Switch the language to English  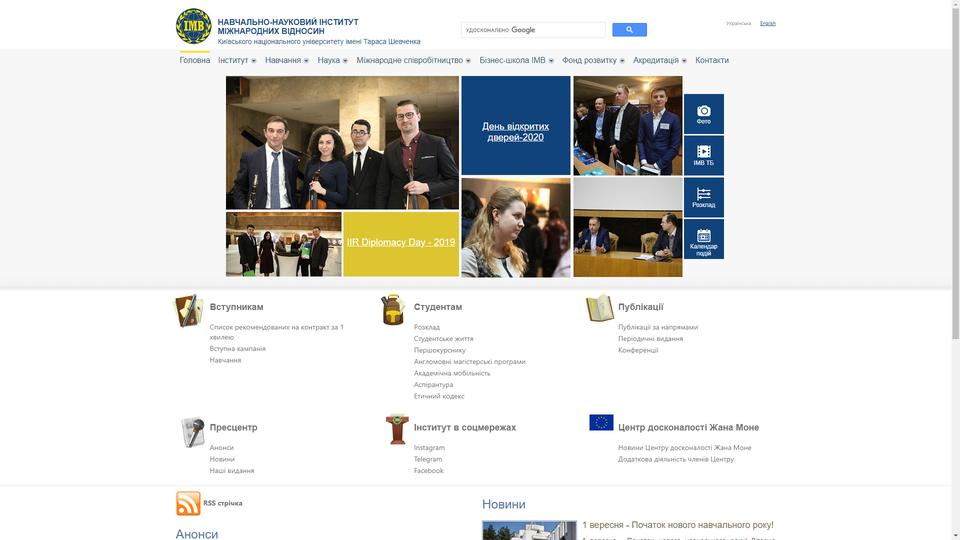click(x=768, y=23)
